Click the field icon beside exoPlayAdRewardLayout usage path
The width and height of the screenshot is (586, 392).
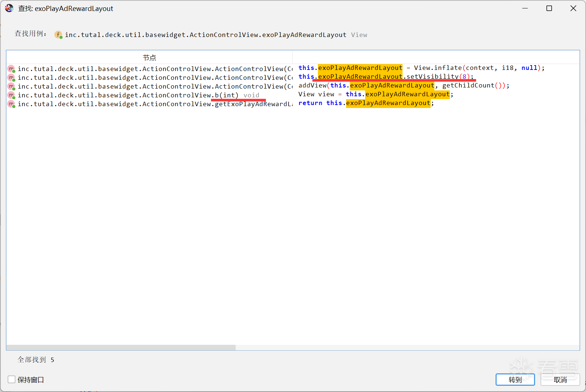point(59,35)
